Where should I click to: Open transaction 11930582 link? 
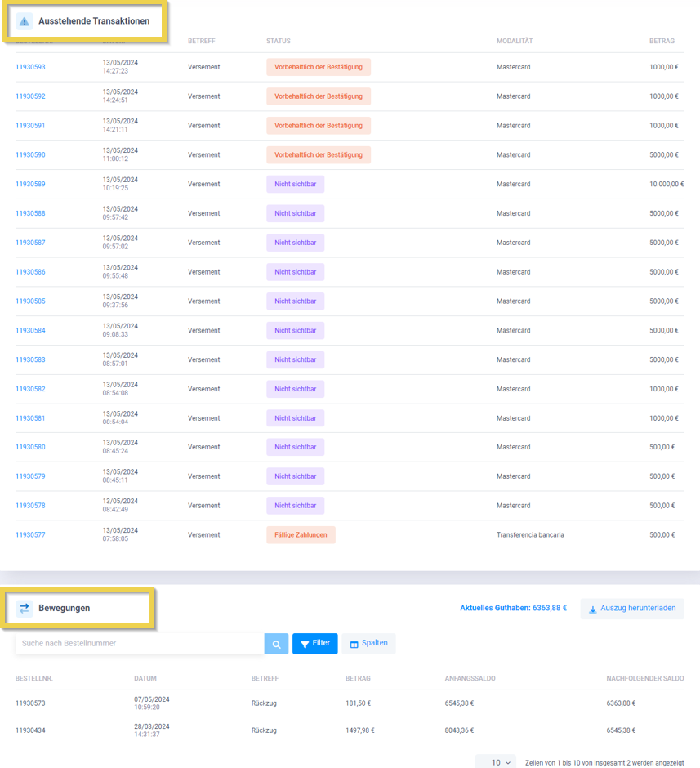click(30, 390)
